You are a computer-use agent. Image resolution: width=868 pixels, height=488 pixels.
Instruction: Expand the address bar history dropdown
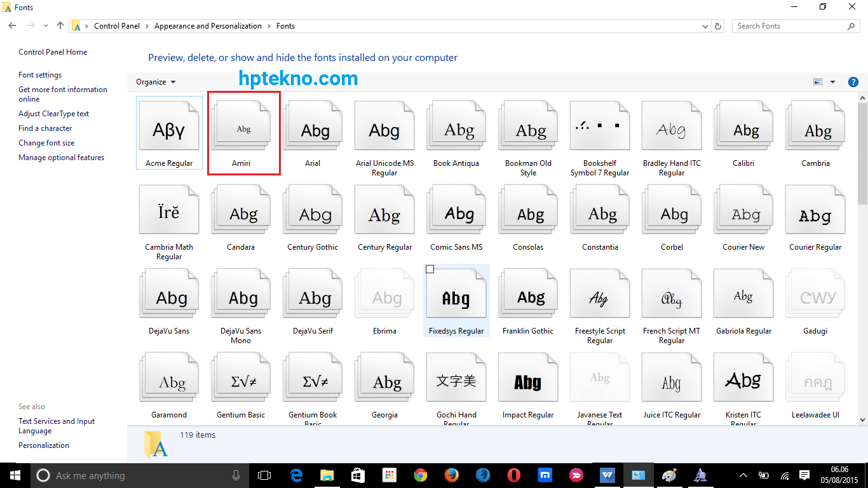[705, 26]
